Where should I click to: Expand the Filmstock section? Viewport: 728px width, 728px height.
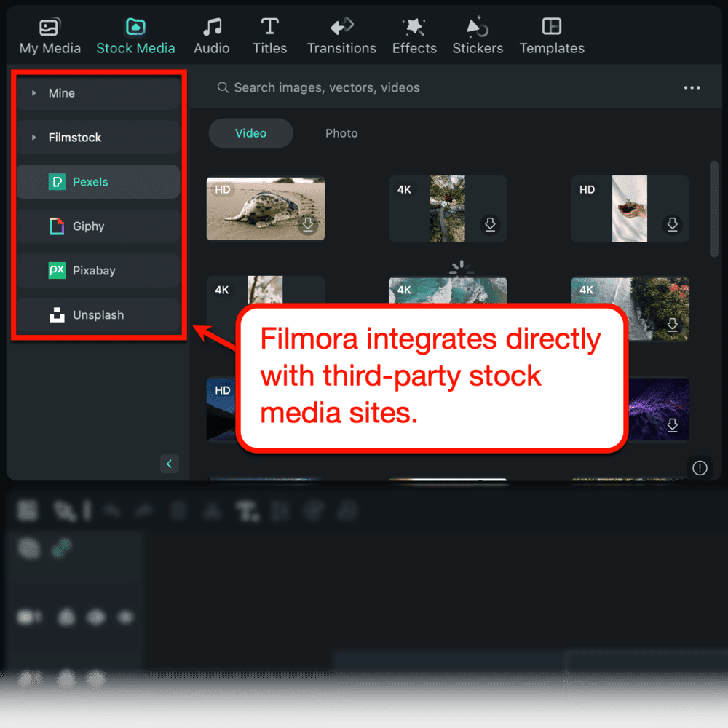point(33,137)
